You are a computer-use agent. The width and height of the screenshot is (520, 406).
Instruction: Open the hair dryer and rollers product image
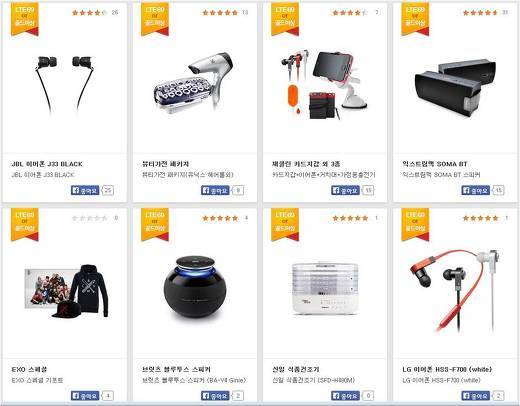193,82
